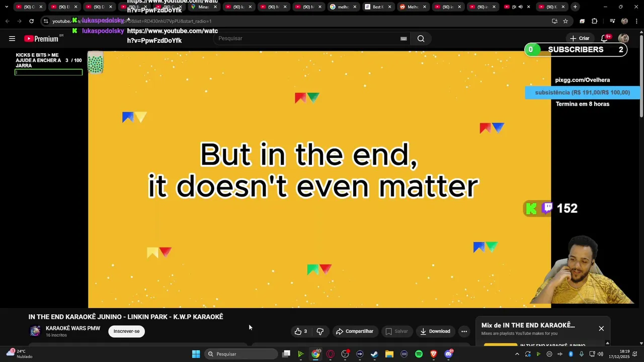
Task: Open the on-screen keyboard in the search box
Action: point(404,39)
